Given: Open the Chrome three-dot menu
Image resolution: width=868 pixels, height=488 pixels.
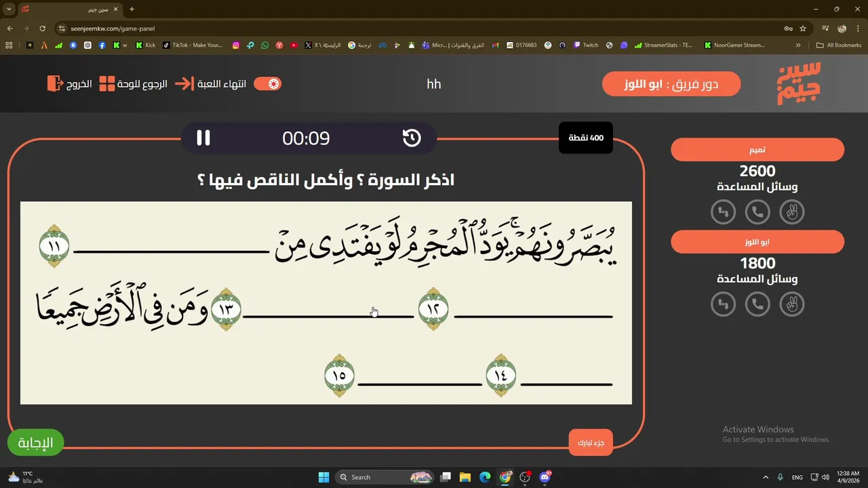Looking at the screenshot, I should (x=858, y=28).
